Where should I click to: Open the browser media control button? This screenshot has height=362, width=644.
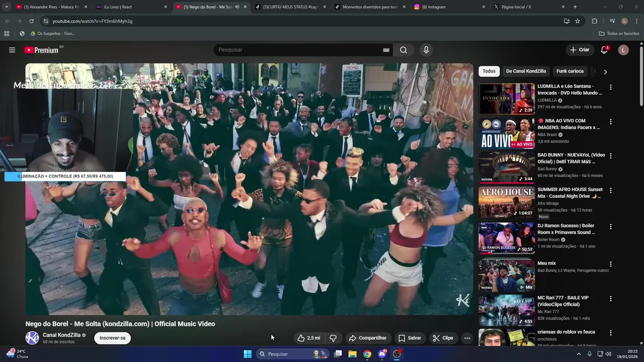pos(612,21)
